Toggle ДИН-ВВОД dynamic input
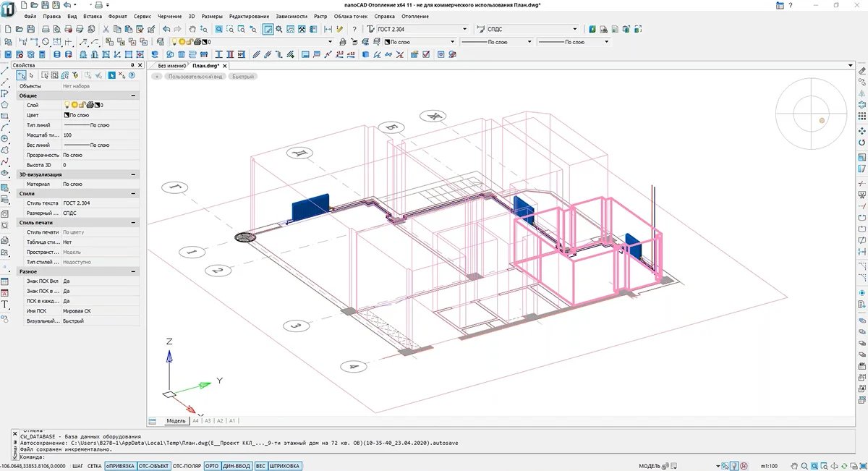Image resolution: width=868 pixels, height=471 pixels. pyautogui.click(x=237, y=466)
